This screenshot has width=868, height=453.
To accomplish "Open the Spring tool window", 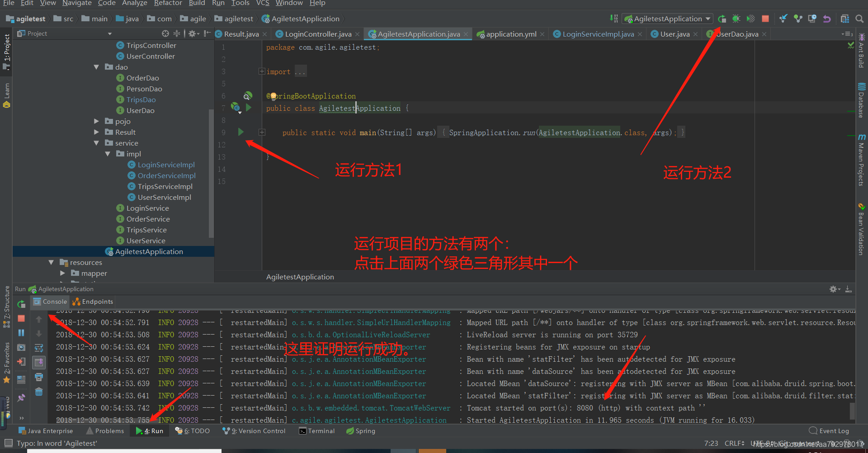I will [361, 431].
